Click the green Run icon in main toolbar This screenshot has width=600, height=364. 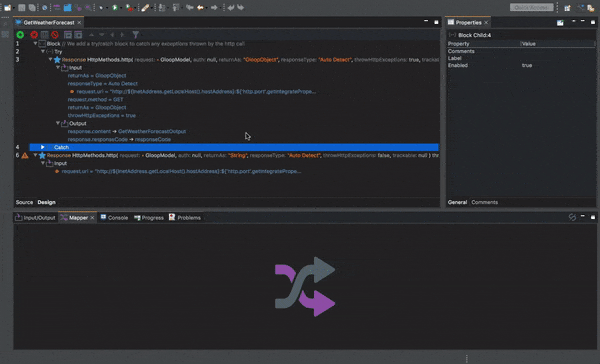[115, 8]
